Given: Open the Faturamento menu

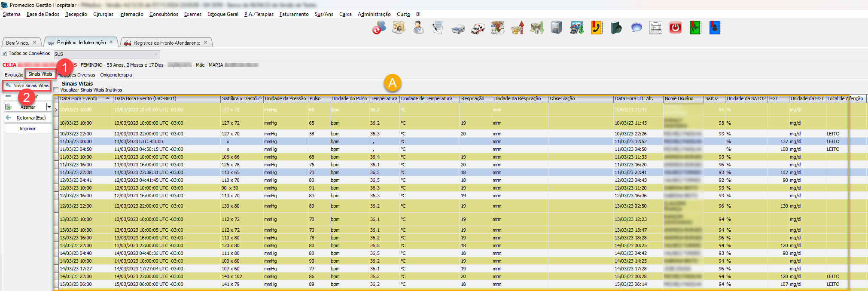Looking at the screenshot, I should [x=294, y=14].
